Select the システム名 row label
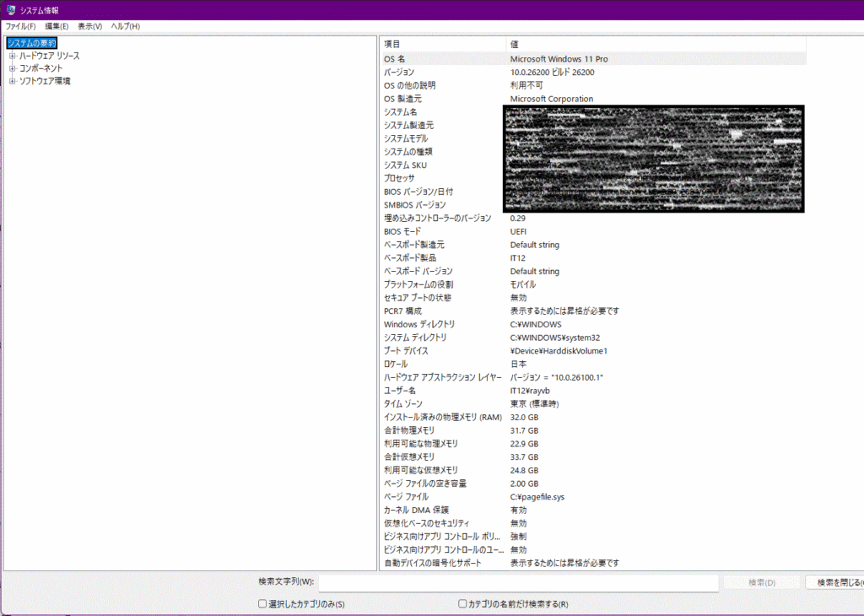The image size is (864, 616). (401, 112)
